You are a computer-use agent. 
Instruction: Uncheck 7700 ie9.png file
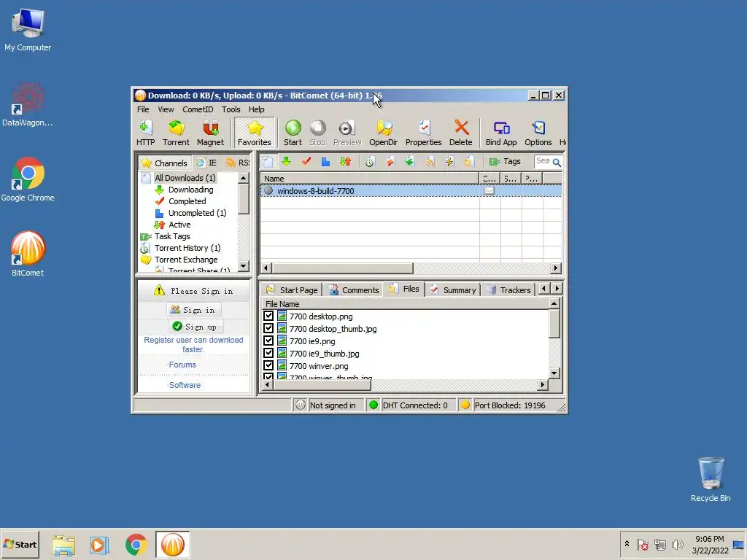pyautogui.click(x=268, y=341)
